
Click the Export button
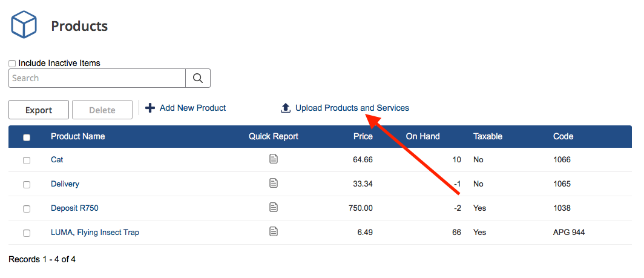pyautogui.click(x=39, y=110)
